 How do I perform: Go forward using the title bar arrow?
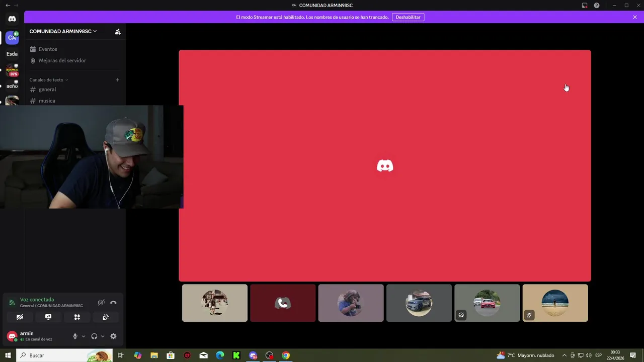(16, 6)
